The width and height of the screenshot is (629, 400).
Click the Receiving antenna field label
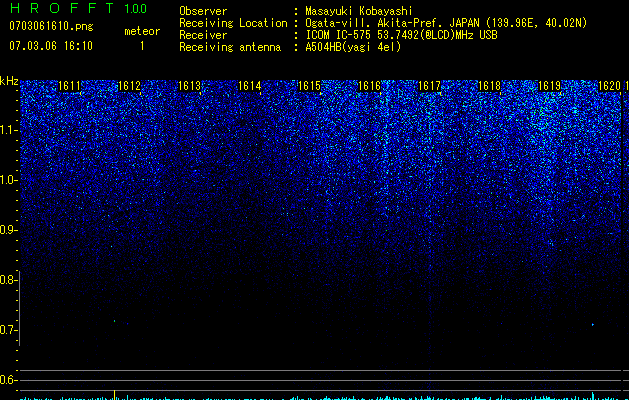coord(230,47)
